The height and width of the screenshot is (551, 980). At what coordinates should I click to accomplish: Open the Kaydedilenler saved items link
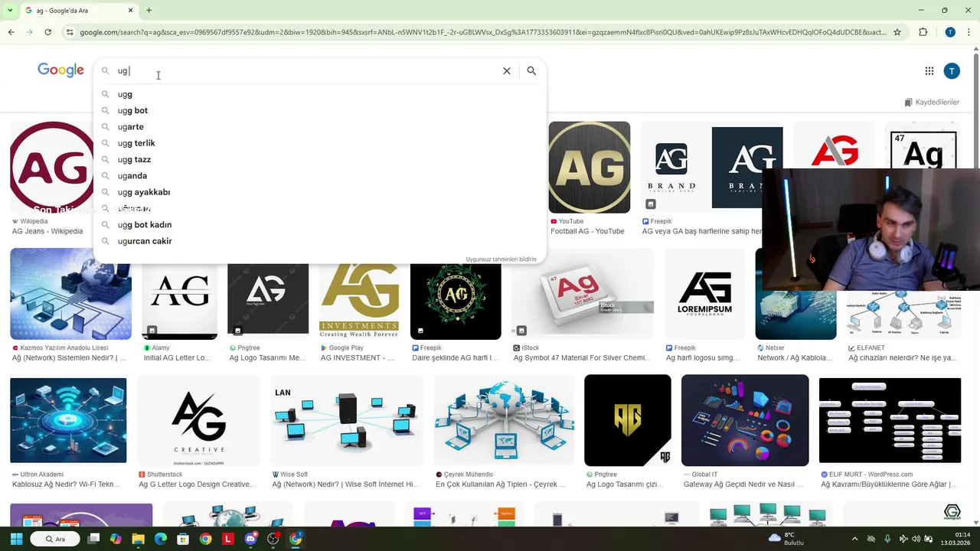(932, 102)
